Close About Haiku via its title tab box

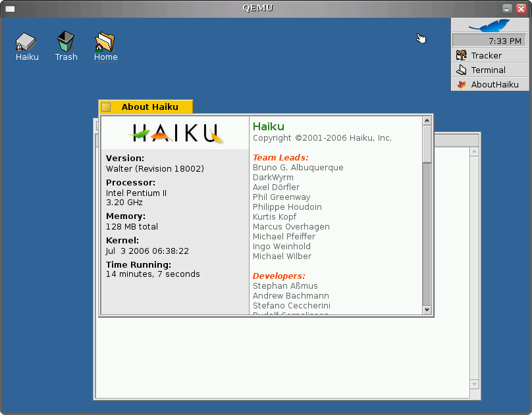(106, 107)
